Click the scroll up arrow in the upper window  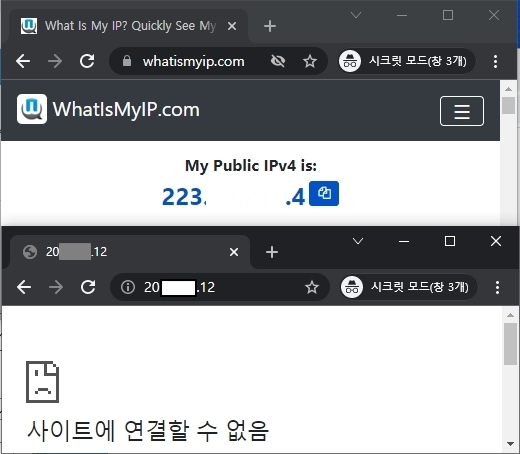tap(508, 89)
